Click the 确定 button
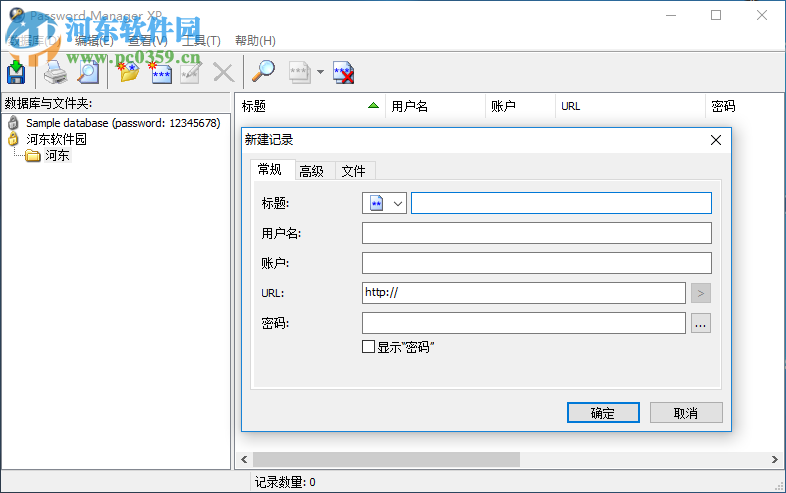 603,413
